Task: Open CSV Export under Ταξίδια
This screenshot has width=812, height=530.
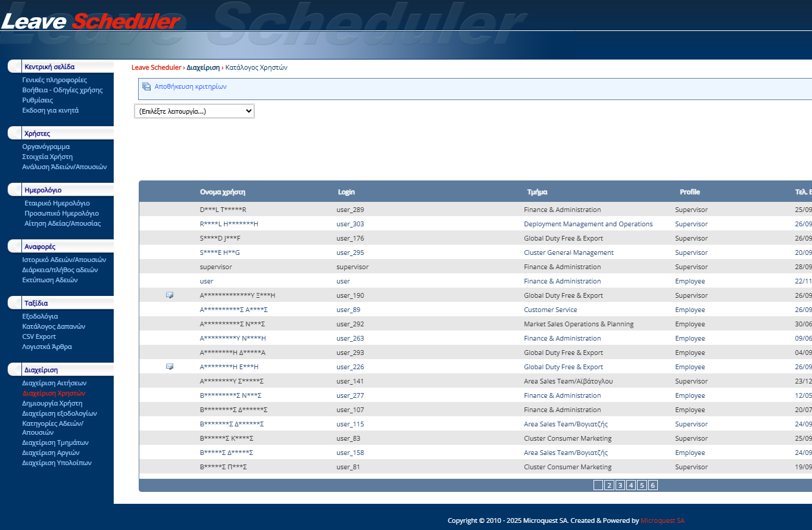Action: [x=39, y=336]
